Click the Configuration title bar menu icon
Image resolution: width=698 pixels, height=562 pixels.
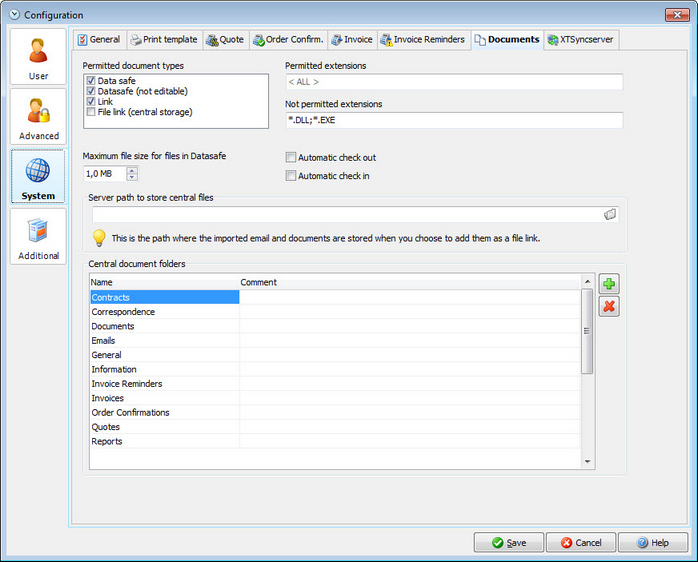15,15
